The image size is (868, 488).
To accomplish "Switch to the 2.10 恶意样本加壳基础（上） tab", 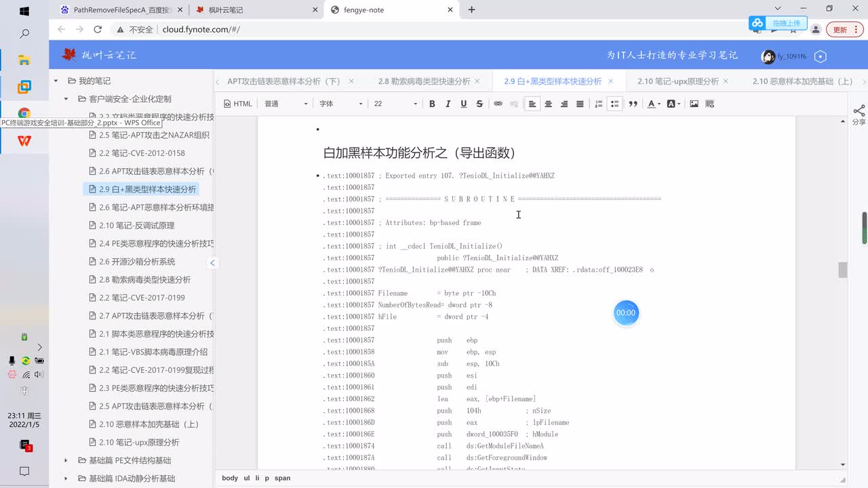I will [x=803, y=81].
